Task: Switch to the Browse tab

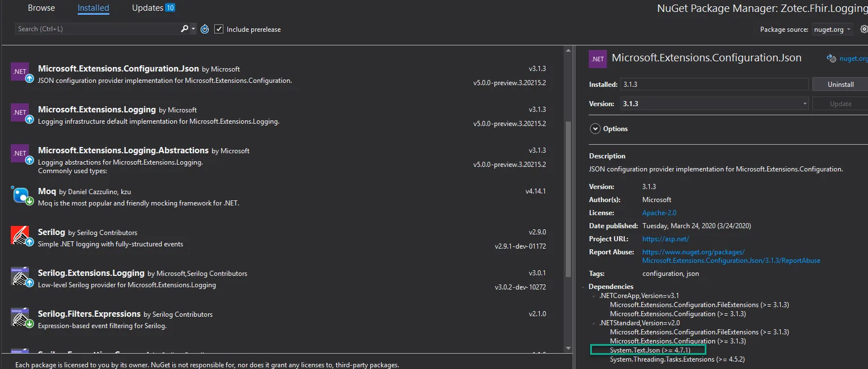Action: point(41,8)
